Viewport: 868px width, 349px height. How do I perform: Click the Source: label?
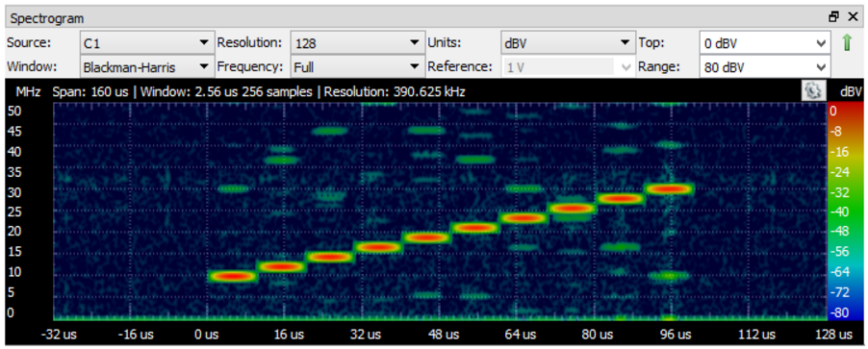(28, 42)
